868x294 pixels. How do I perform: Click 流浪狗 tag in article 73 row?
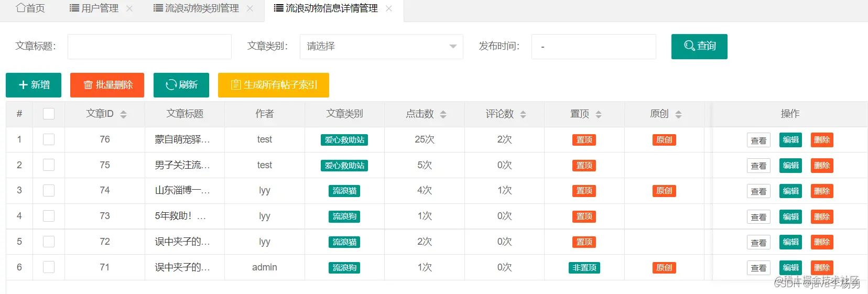[344, 216]
